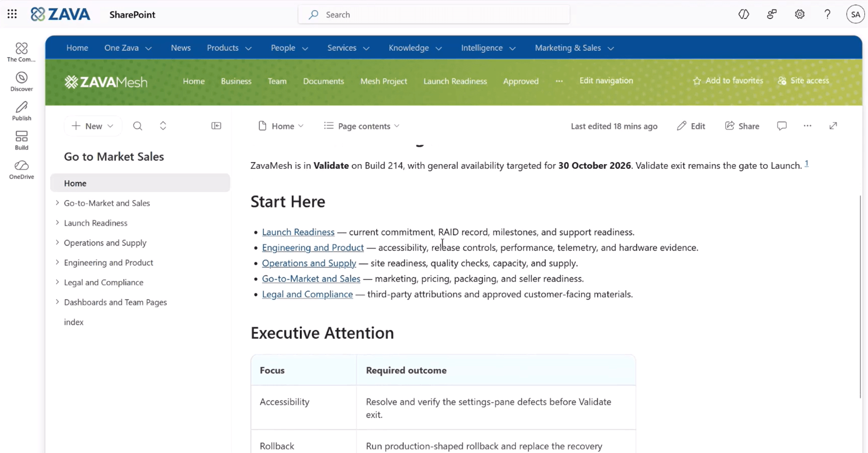Open the site navigation overflow ellipsis

coord(559,81)
